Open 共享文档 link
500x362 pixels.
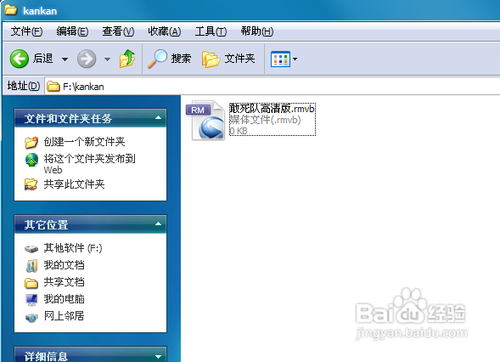(x=64, y=282)
